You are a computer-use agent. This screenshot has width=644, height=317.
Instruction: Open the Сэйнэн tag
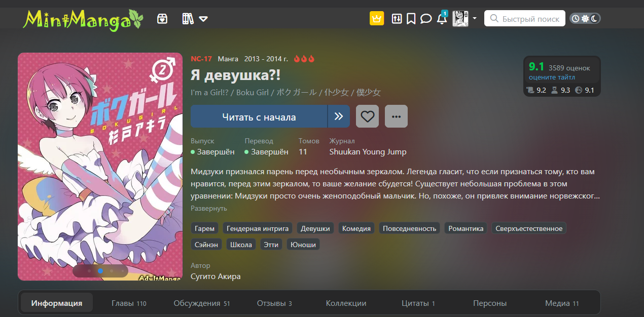206,245
